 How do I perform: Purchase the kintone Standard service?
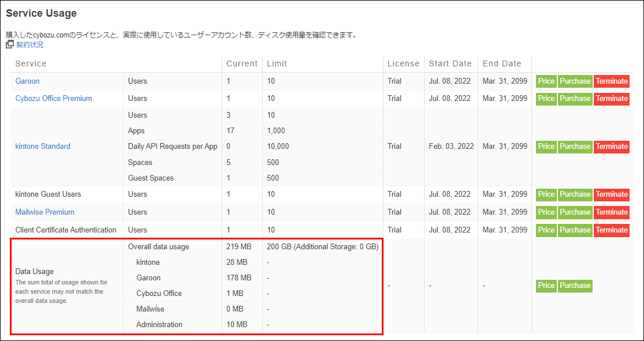575,146
